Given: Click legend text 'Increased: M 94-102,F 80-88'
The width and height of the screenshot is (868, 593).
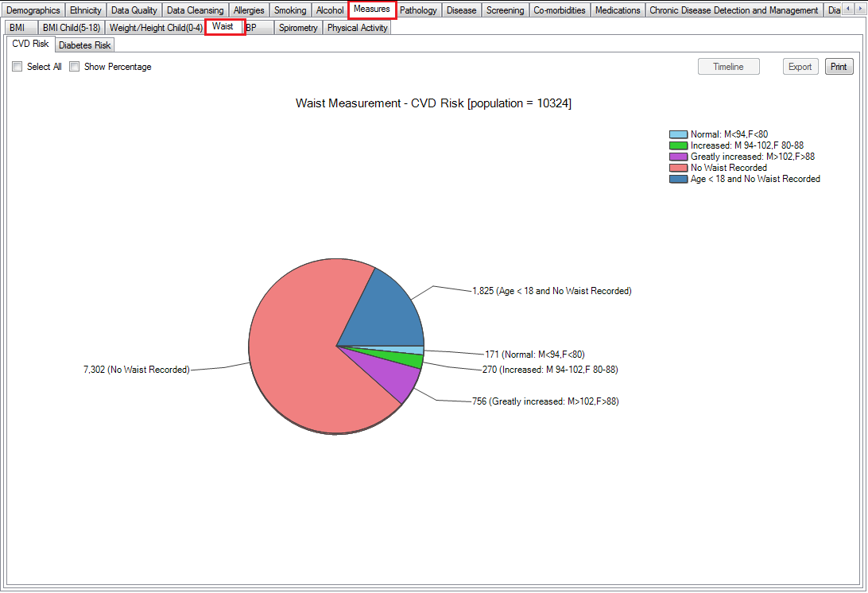Looking at the screenshot, I should point(746,145).
